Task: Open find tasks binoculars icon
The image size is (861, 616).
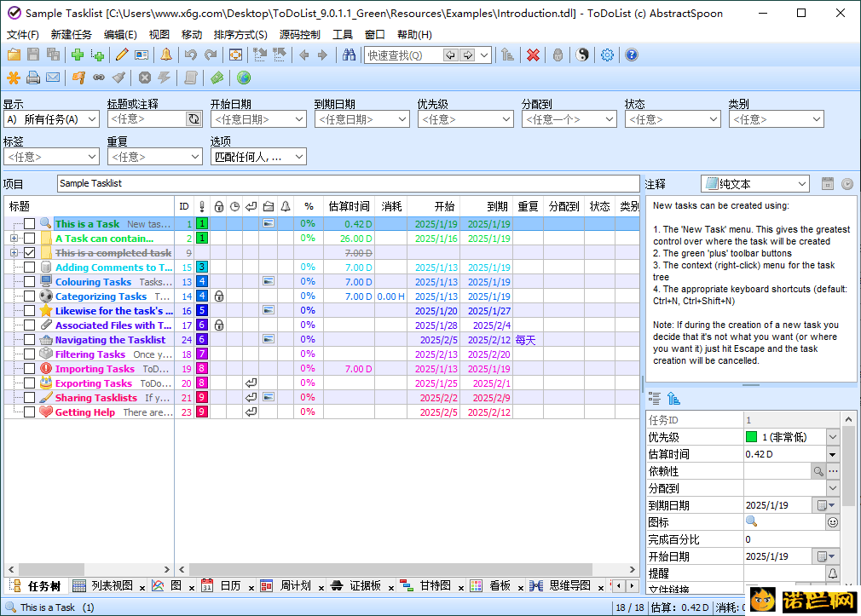Action: click(x=349, y=55)
